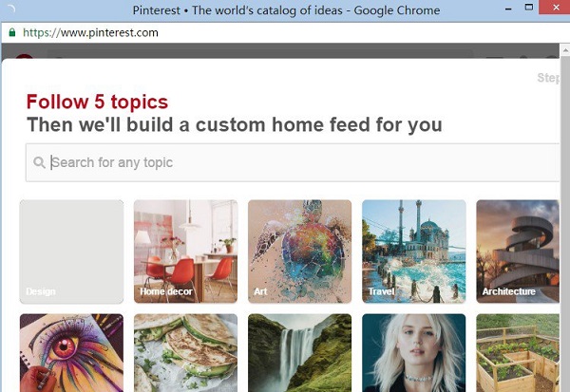The image size is (570, 392).
Task: Pick the Architecture topic tile
Action: (518, 252)
